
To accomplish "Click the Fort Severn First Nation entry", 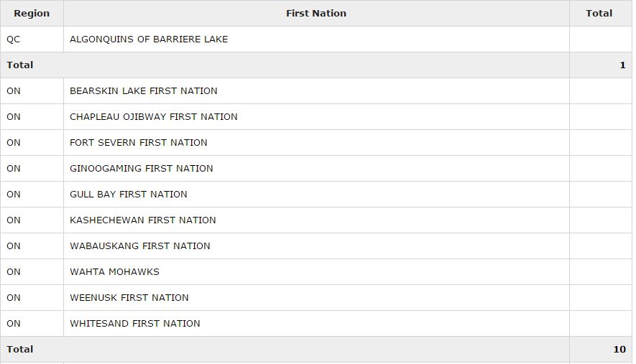I will [x=139, y=143].
